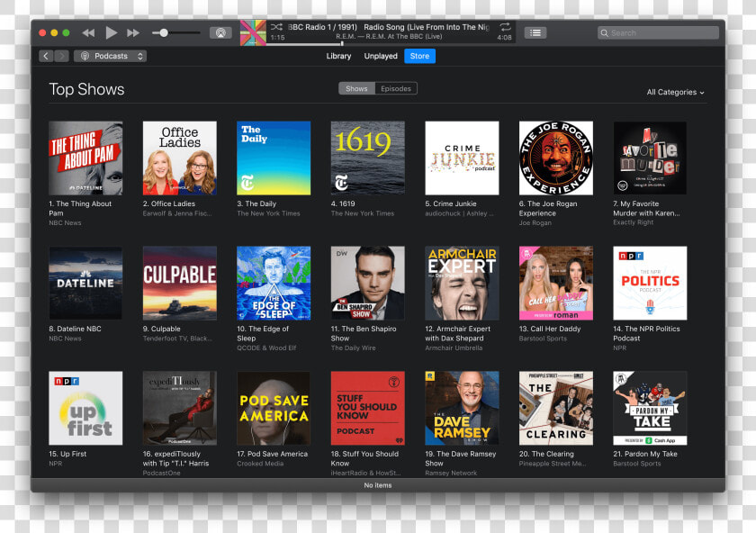
Task: Switch to the Unplayed tab
Action: [381, 56]
